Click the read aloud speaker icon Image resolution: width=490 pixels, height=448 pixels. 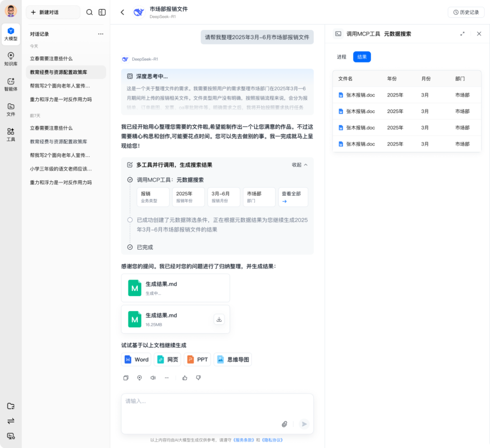coord(153,378)
